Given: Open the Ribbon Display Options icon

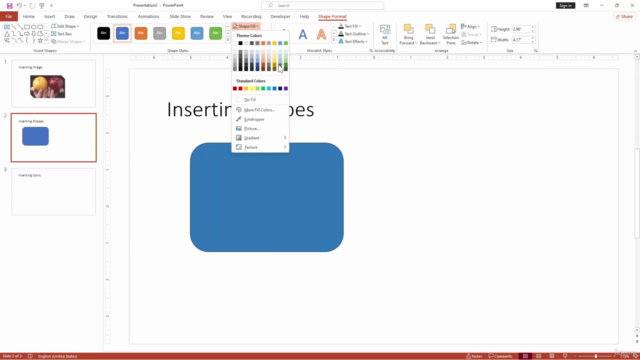Looking at the screenshot, I should point(586,6).
